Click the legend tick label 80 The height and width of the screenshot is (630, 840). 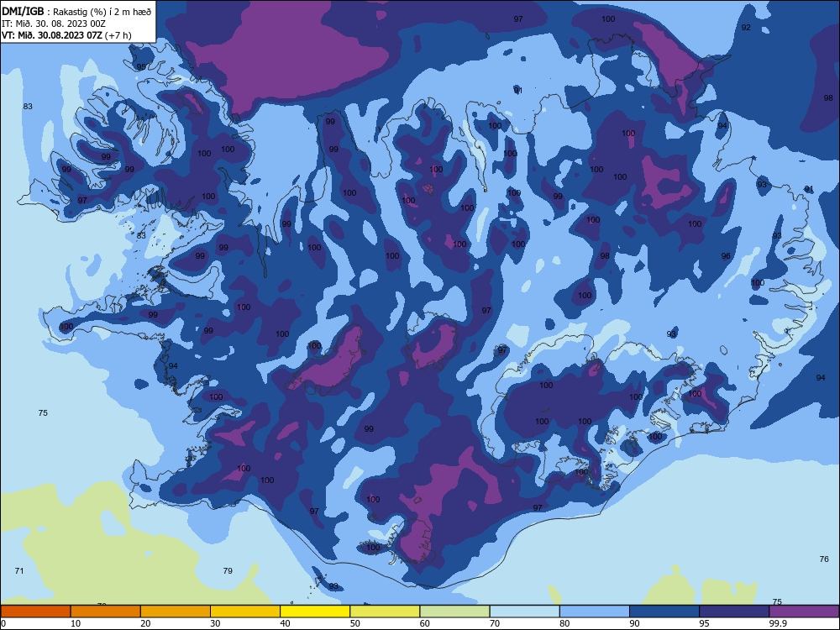[x=564, y=623]
